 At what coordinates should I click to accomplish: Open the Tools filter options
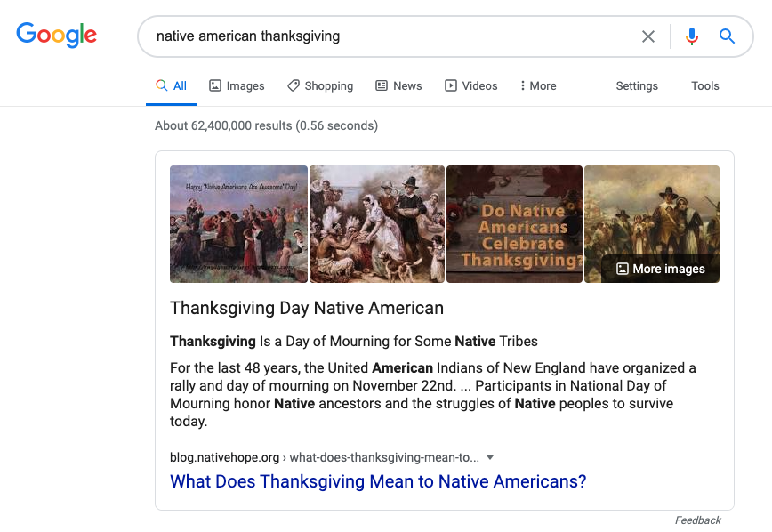pos(705,85)
